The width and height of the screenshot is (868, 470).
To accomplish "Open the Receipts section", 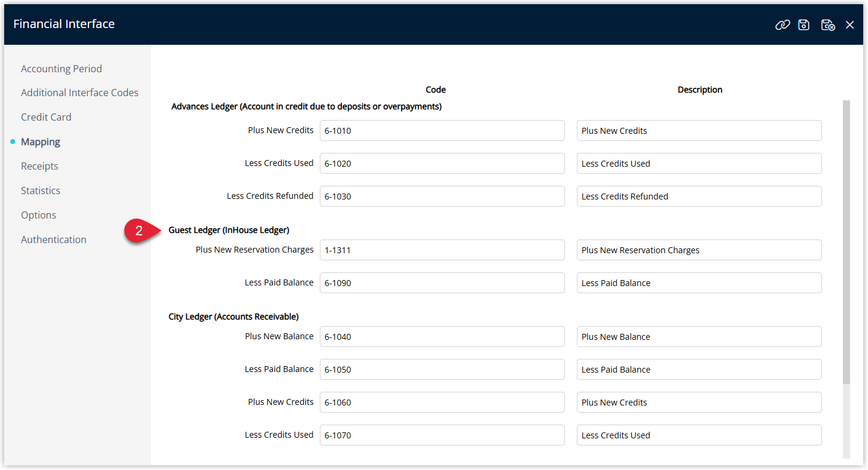I will tap(39, 166).
